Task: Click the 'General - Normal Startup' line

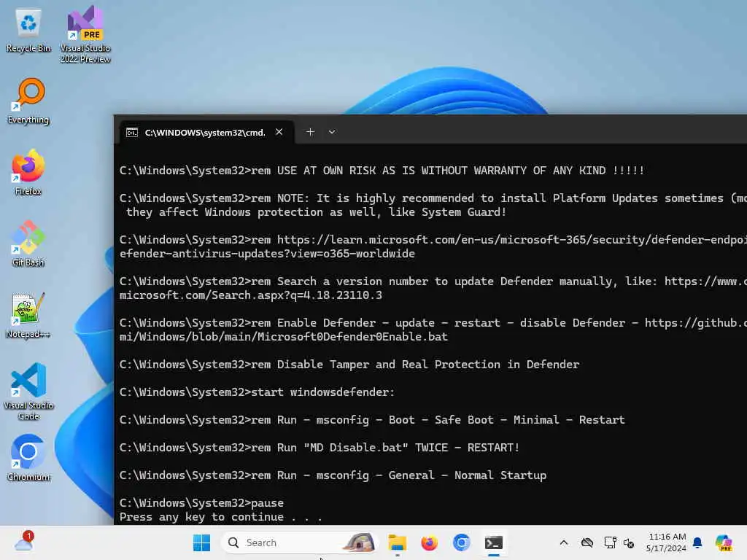Action: tap(333, 475)
